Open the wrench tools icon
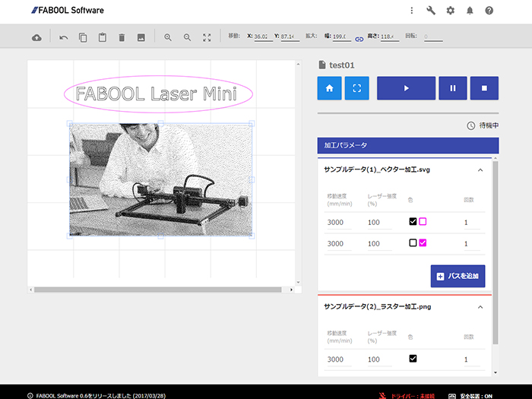532x399 pixels. tap(431, 11)
